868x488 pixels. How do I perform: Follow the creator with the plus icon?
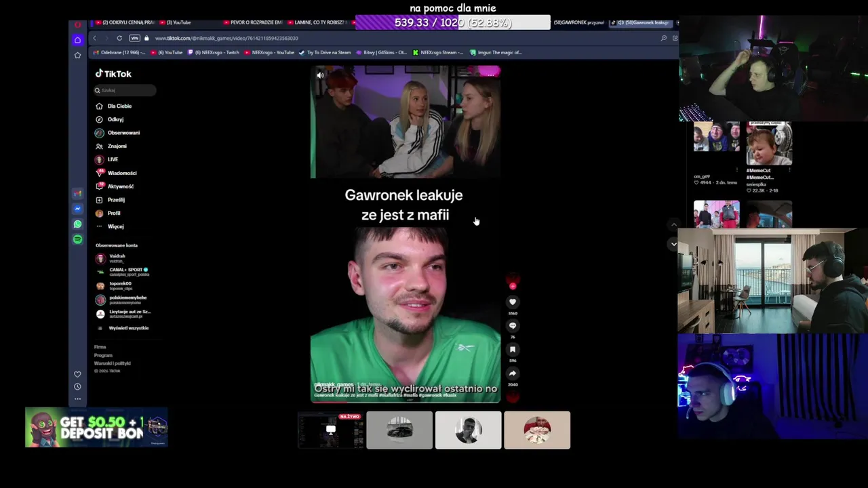click(x=513, y=286)
